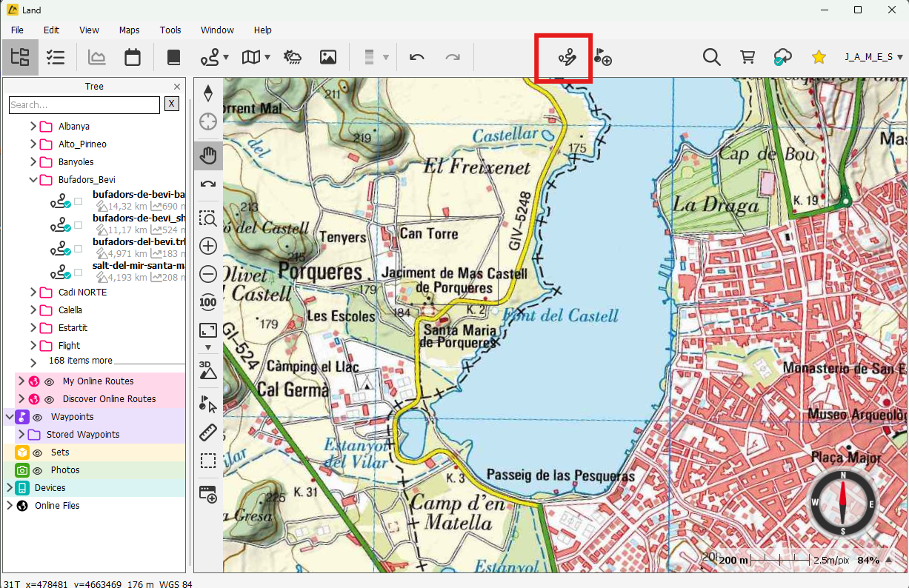This screenshot has height=588, width=909.
Task: Activate the 3D view mode icon
Action: tap(208, 370)
